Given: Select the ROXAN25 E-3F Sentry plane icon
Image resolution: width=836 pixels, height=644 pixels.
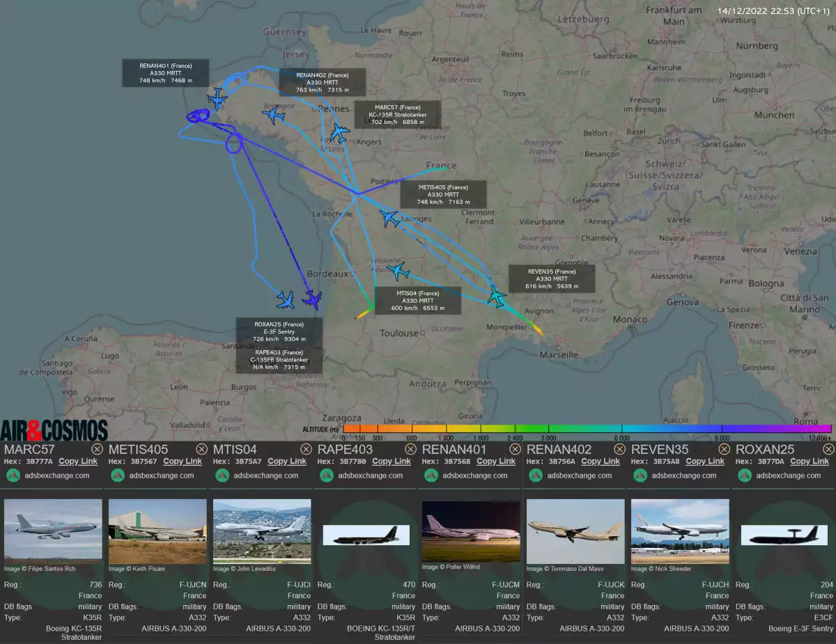Looking at the screenshot, I should 312,299.
